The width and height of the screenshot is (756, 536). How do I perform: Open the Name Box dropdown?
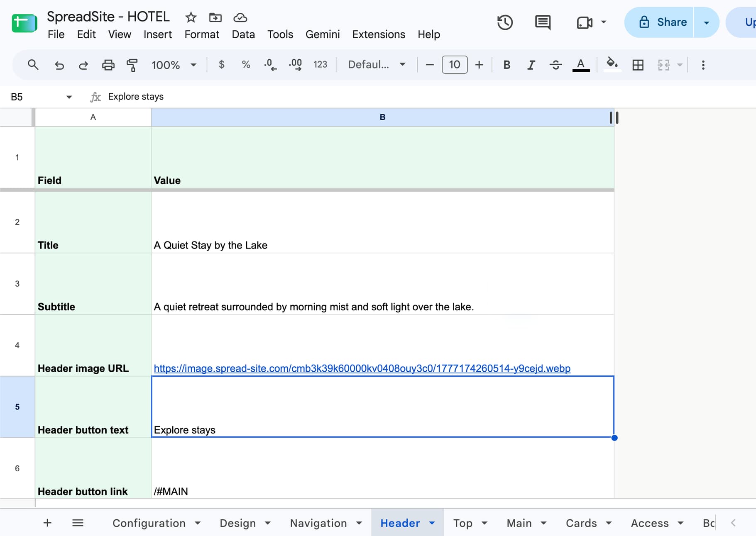coord(69,97)
